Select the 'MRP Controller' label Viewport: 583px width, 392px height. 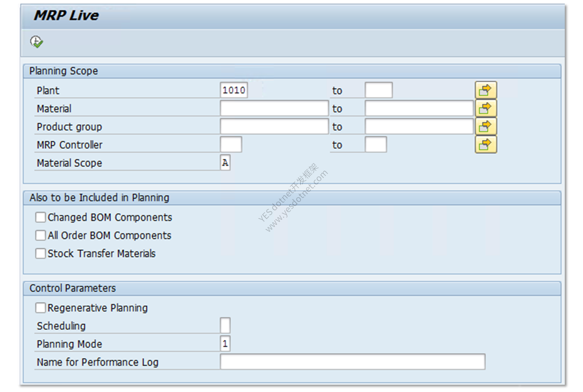coord(70,145)
